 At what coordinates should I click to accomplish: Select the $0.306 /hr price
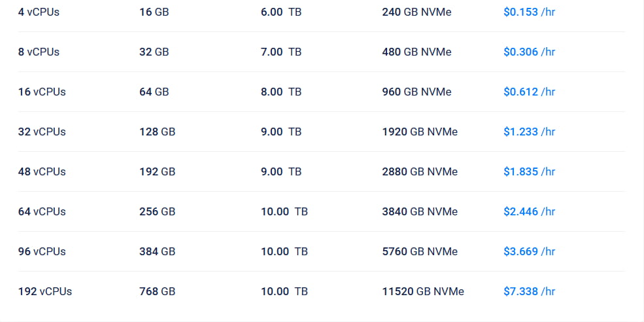[x=529, y=52]
